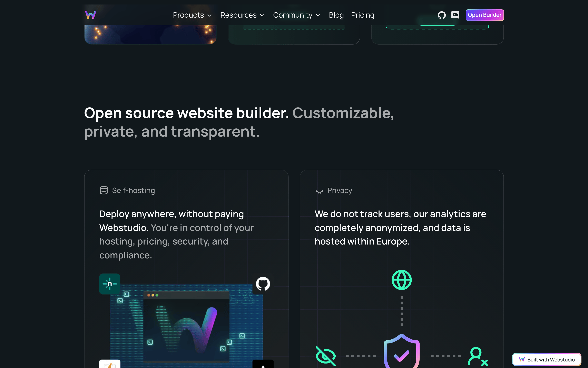
Task: Click the Netlify icon in self-hosting illustration
Action: (110, 284)
